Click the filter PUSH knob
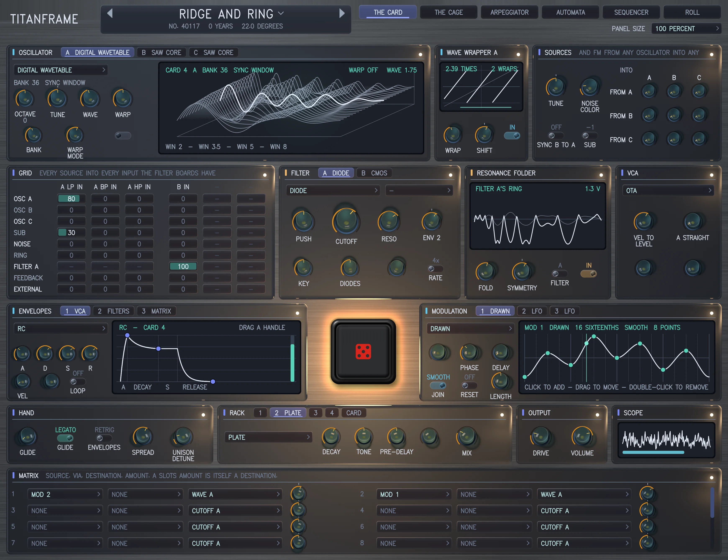The width and height of the screenshot is (728, 560). (304, 221)
